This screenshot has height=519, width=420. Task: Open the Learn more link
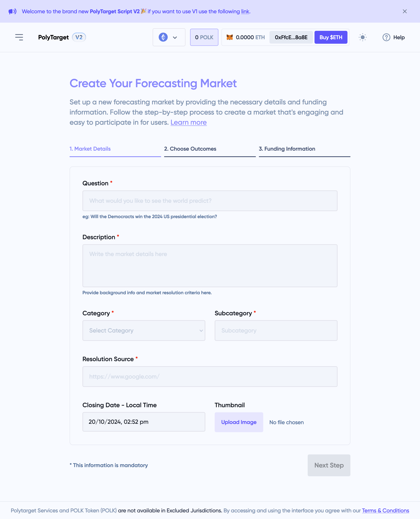tap(189, 123)
